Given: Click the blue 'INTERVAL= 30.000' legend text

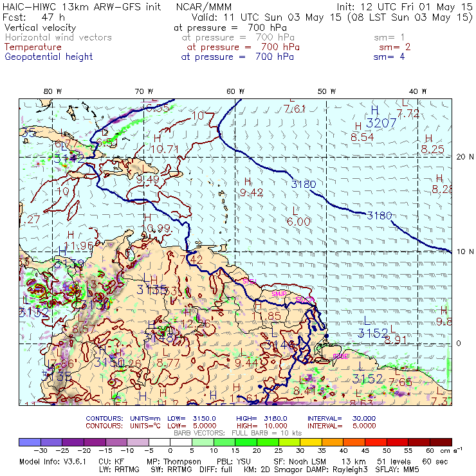Looking at the screenshot, I should pyautogui.click(x=342, y=419).
